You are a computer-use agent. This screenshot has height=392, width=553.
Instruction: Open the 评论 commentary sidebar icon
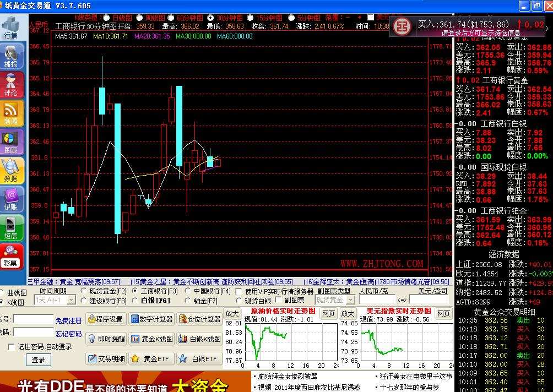tap(11, 85)
